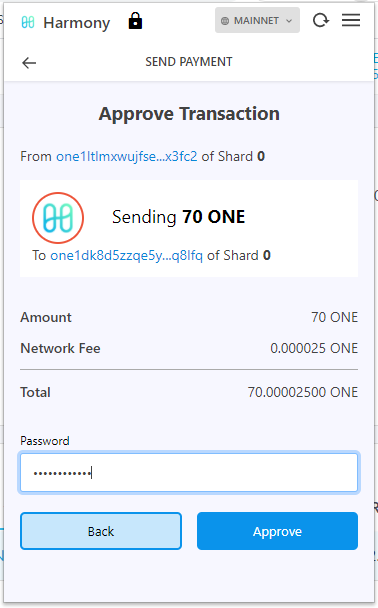Click the Network Fee 0.000025 ONE value
The height and width of the screenshot is (608, 378).
(x=314, y=348)
